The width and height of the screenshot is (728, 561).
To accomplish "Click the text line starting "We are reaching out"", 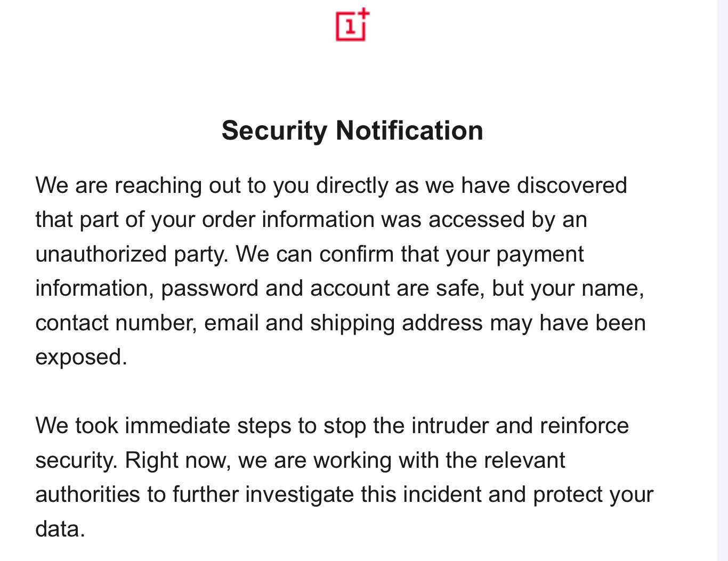I will pos(330,185).
